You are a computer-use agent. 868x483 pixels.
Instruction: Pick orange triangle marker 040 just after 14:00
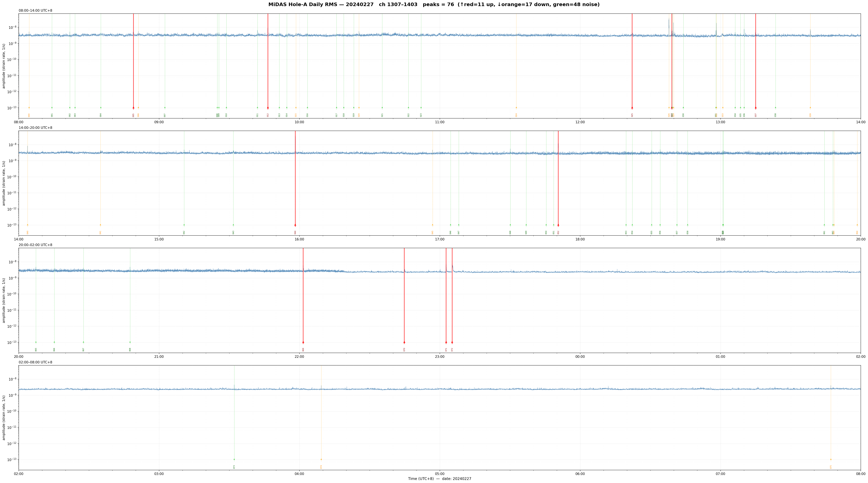click(x=28, y=225)
